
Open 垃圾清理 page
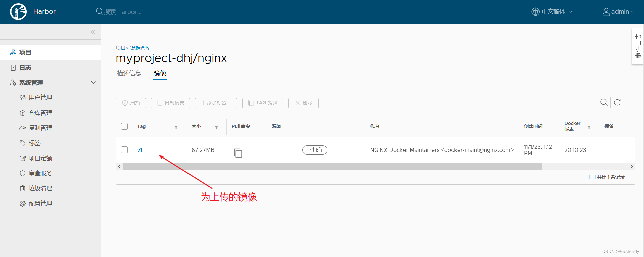pyautogui.click(x=40, y=188)
